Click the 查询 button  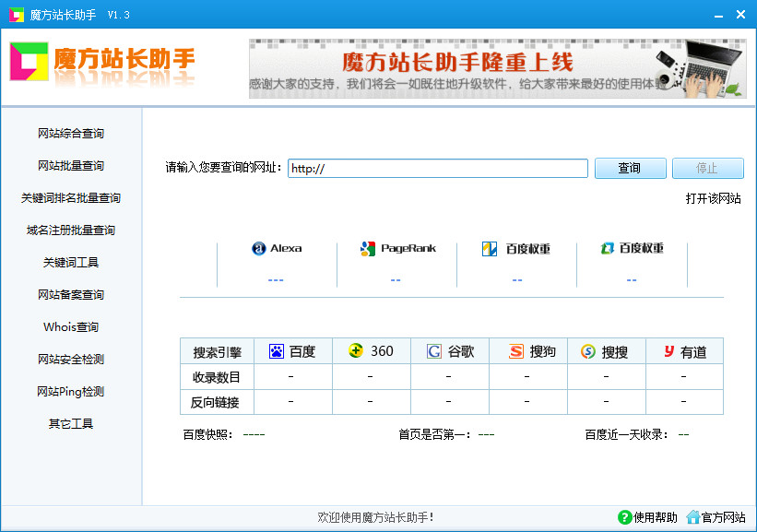[x=630, y=168]
